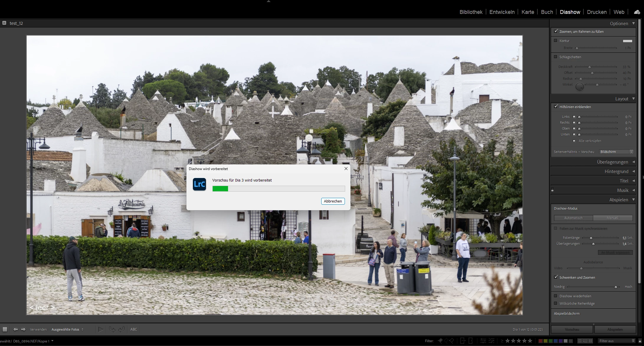Screen dimensions: 644x346
Task: Filter by red color label
Action: click(540, 341)
